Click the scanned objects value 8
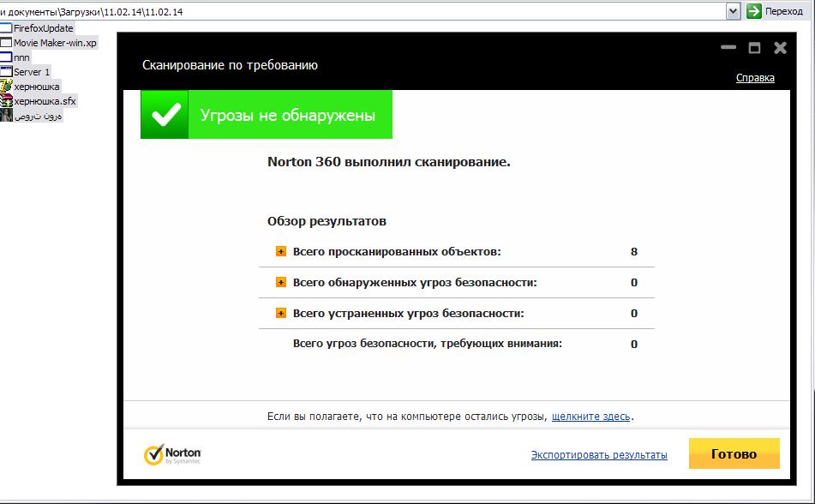 (x=634, y=252)
